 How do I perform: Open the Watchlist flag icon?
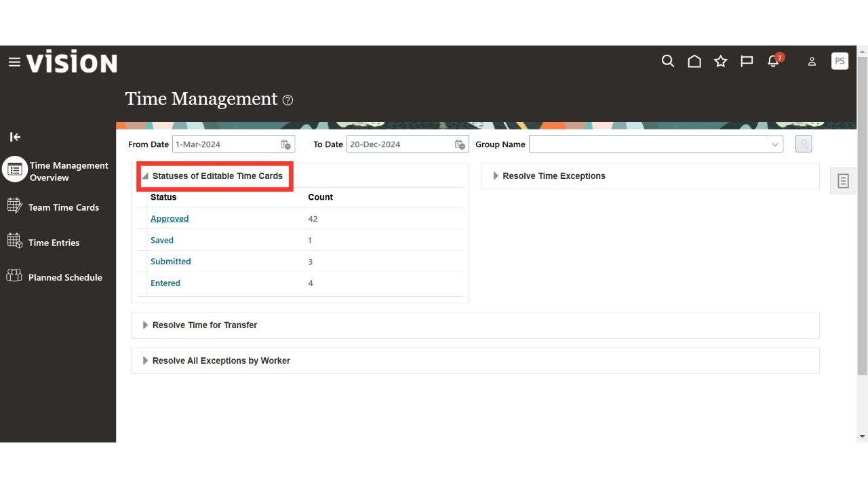[x=747, y=62]
